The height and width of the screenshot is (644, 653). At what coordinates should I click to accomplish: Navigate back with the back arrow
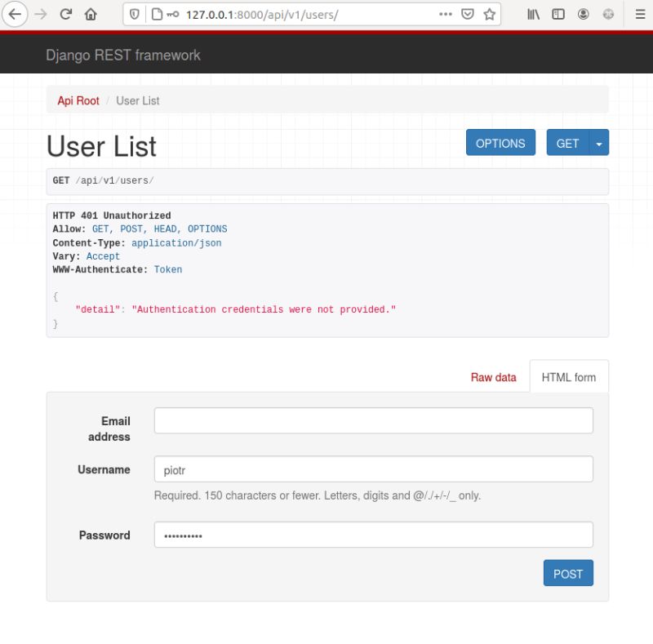coord(15,14)
